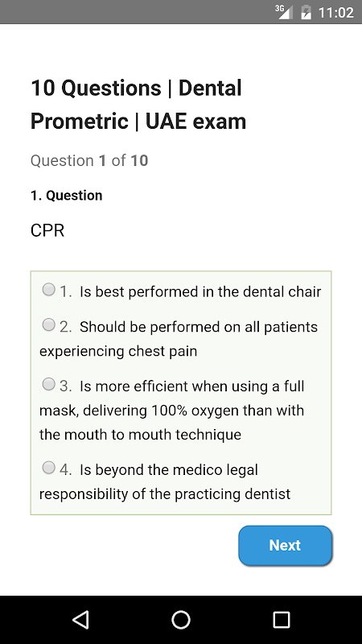Viewport: 362px width, 644px height.
Task: Tap the Android home circle icon
Action: click(x=181, y=620)
